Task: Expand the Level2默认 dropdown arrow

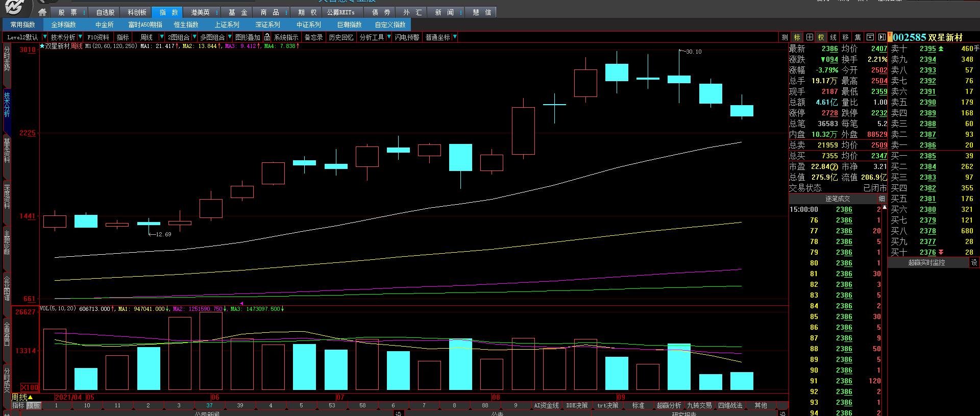Action: (44, 37)
